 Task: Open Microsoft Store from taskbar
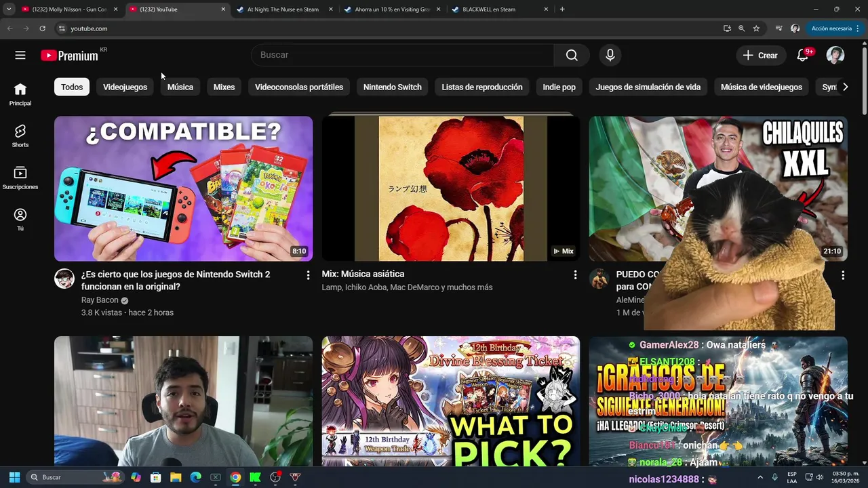coord(156,477)
